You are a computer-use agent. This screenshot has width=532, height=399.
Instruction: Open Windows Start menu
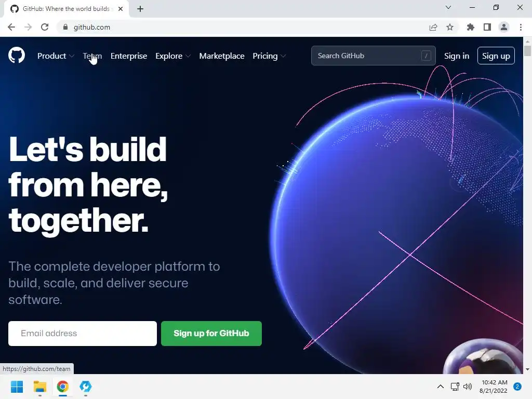click(x=17, y=387)
